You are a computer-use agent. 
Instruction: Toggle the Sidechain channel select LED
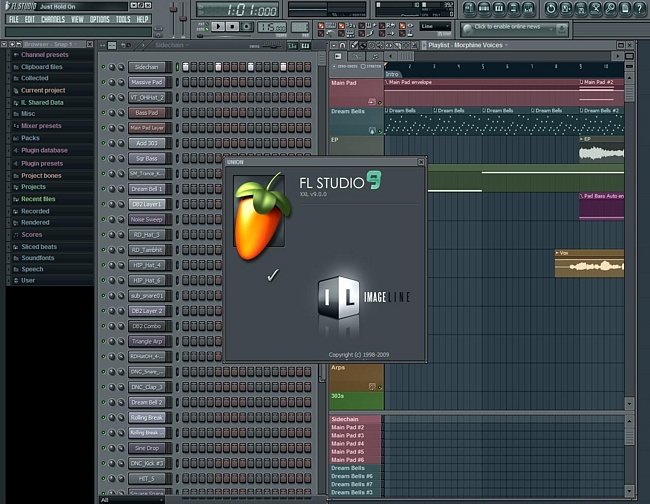pos(177,67)
